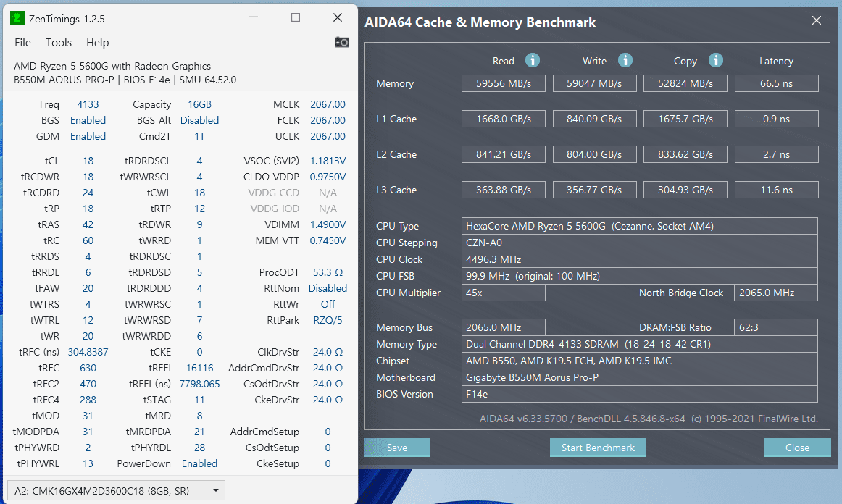
Task: Click the Capacity value 16GB
Action: pyautogui.click(x=200, y=105)
